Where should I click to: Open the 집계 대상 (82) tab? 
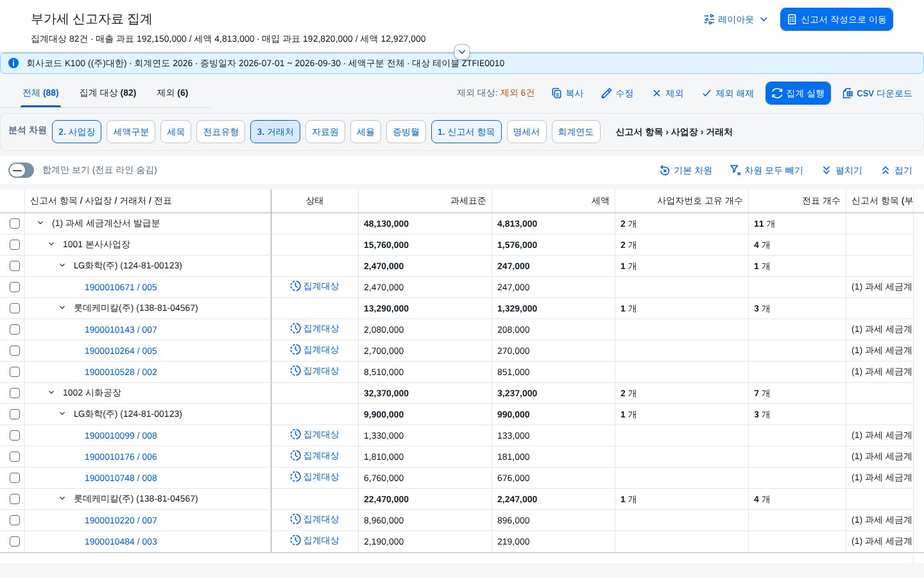coord(108,93)
